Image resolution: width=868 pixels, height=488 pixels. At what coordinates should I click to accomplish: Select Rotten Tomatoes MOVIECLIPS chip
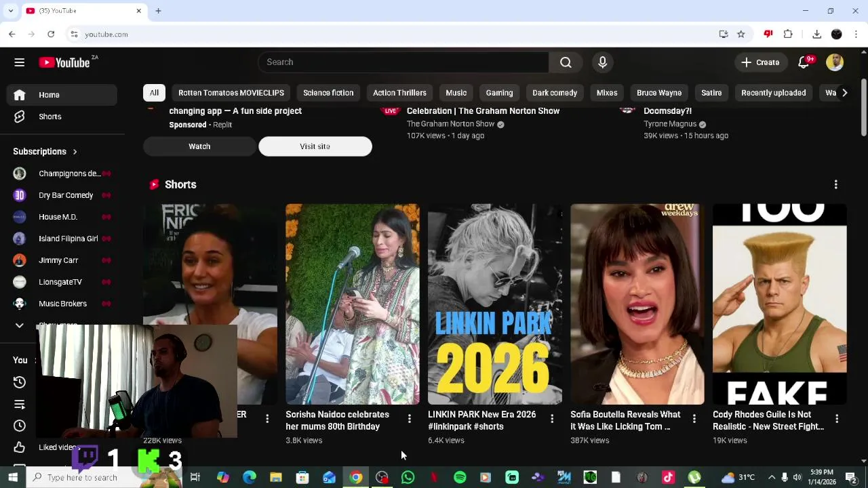(x=231, y=93)
